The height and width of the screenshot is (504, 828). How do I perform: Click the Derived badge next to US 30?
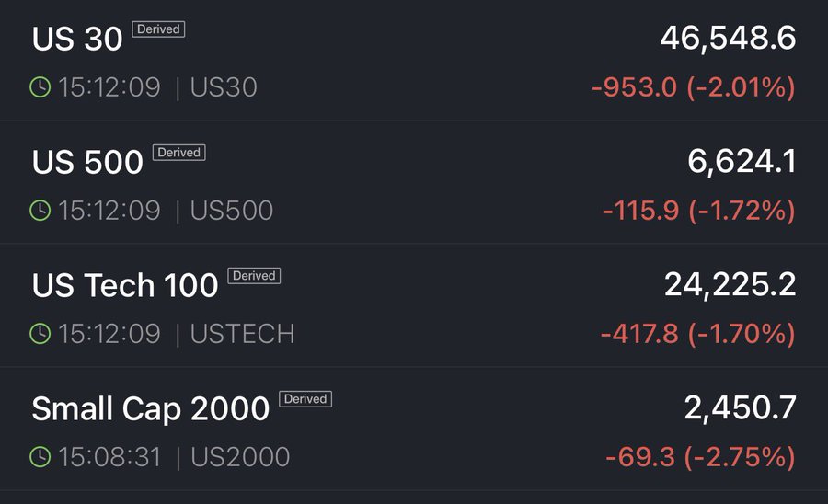click(159, 29)
